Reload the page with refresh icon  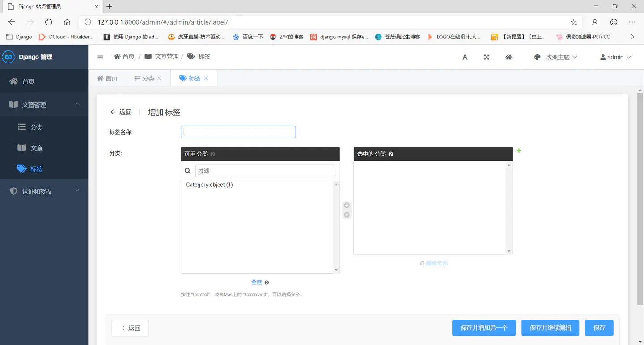49,22
